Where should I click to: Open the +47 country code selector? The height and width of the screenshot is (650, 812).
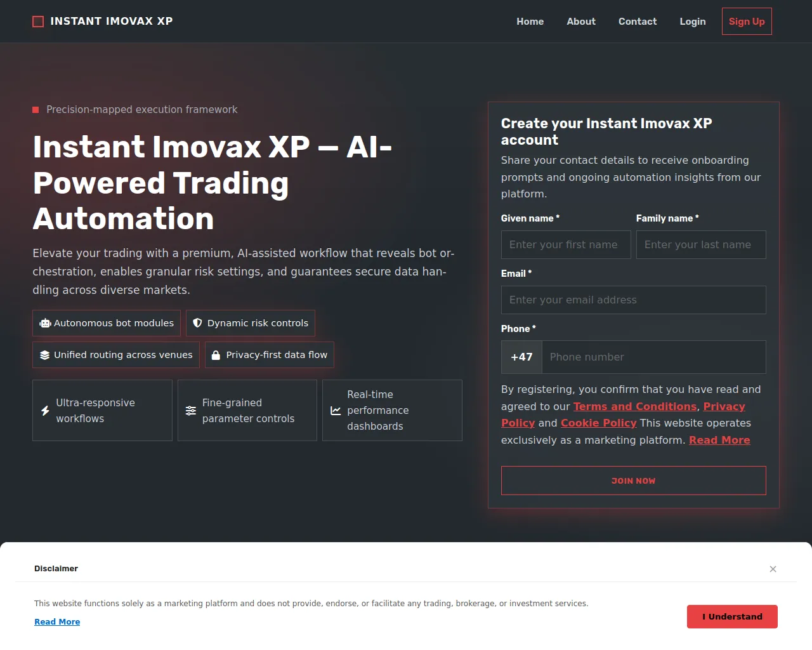pos(521,357)
